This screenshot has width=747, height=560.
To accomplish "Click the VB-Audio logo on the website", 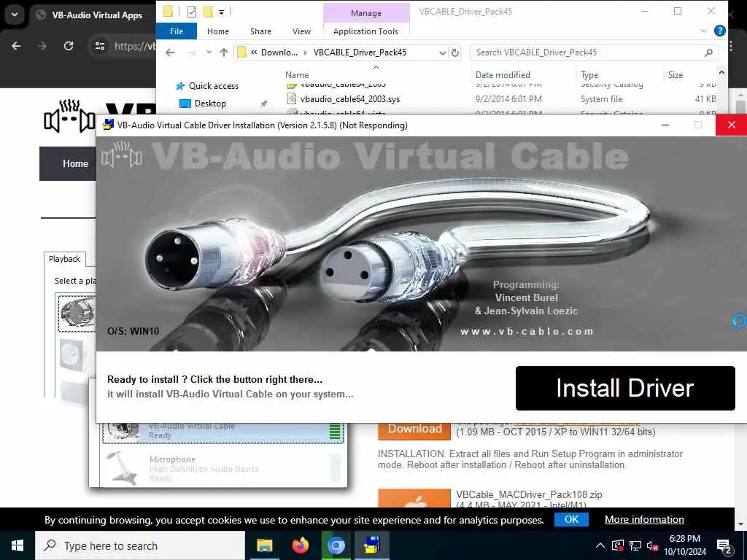I will coord(69,116).
